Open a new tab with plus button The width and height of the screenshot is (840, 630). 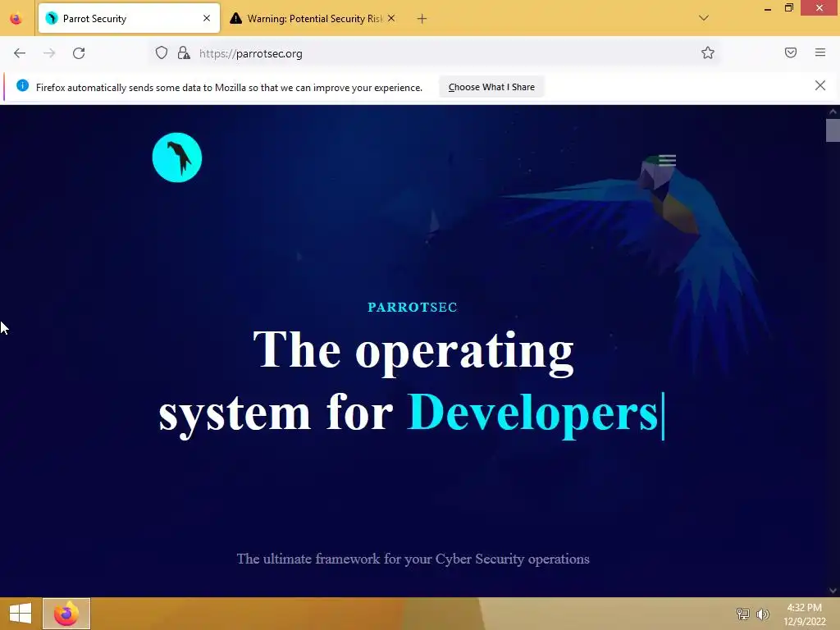[x=422, y=19]
